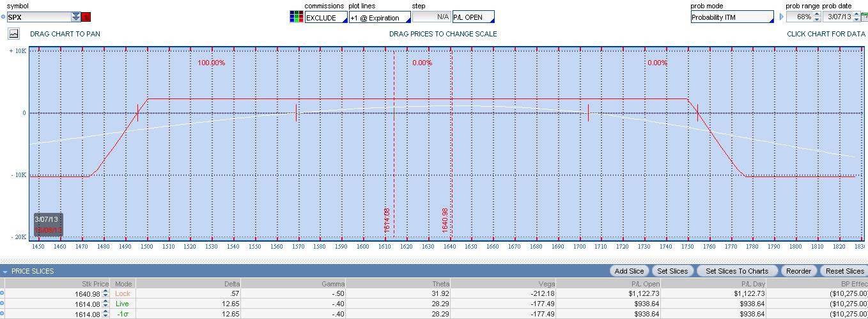
Task: Click the 100.00% probability label on chart
Action: coord(211,63)
